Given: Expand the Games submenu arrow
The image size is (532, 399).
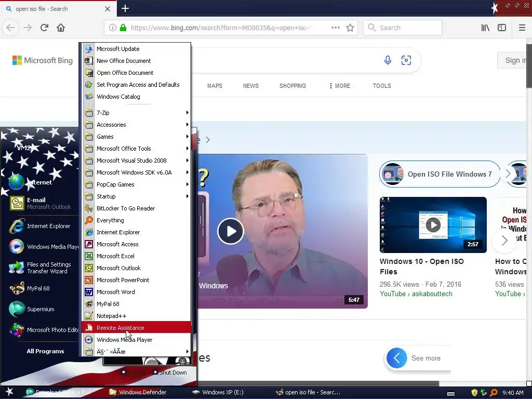Looking at the screenshot, I should pos(187,137).
